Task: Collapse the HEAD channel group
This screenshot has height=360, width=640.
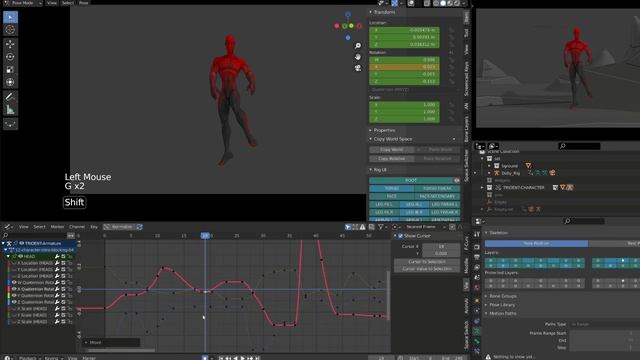Action: point(8,256)
